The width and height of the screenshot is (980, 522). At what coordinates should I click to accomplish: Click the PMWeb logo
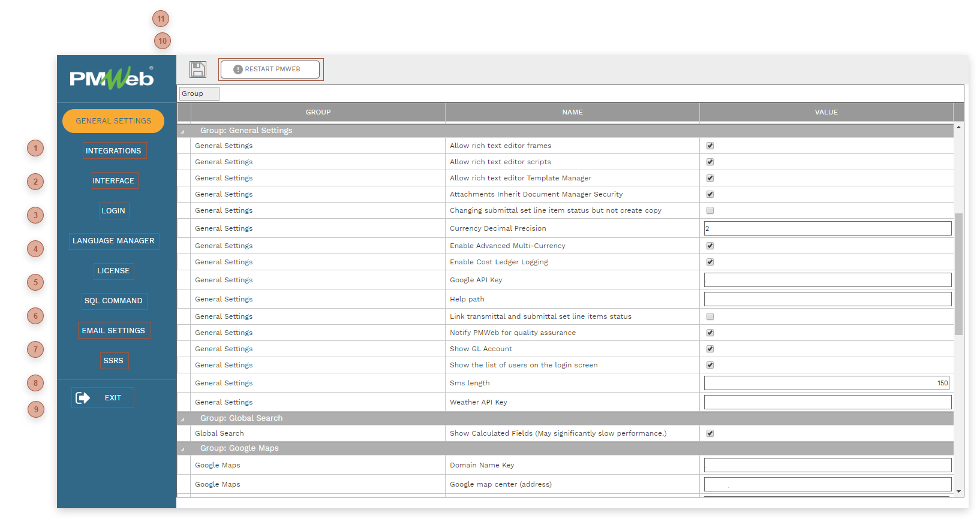(x=112, y=78)
